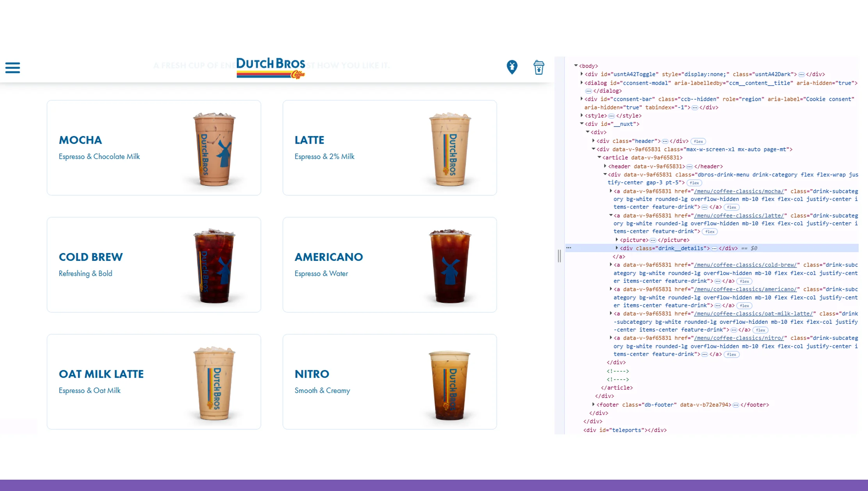The height and width of the screenshot is (491, 868).
Task: Click ellipsis on the usntA42Toggle div
Action: pos(801,74)
